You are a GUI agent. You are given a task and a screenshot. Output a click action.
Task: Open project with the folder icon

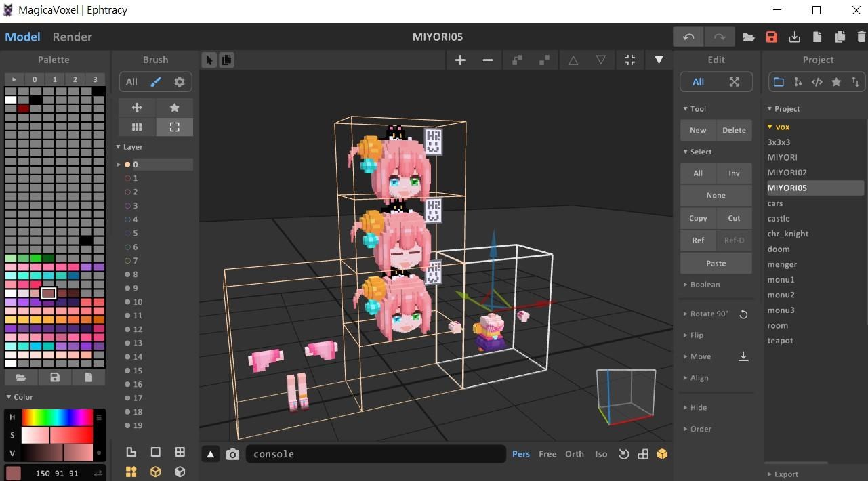[748, 37]
